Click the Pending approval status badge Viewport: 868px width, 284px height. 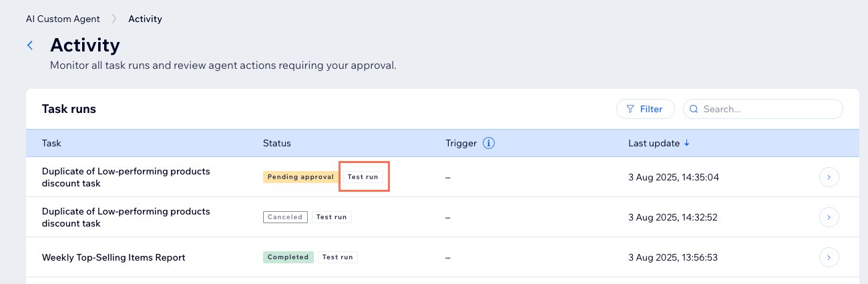click(x=300, y=177)
